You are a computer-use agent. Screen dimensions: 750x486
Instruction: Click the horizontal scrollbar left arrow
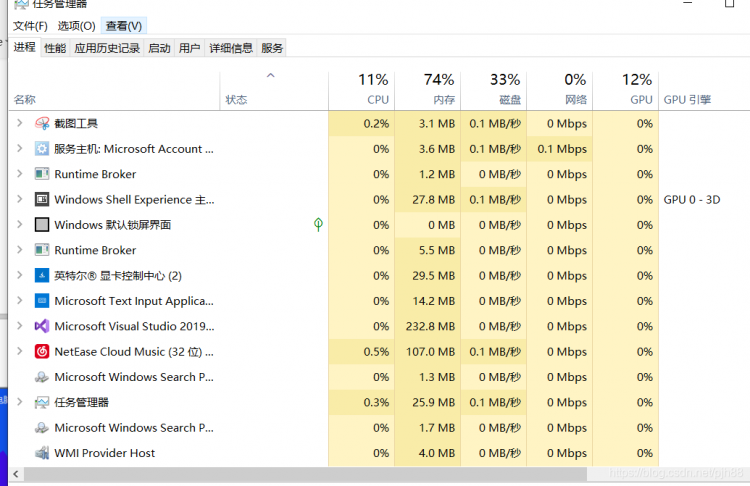click(x=16, y=474)
